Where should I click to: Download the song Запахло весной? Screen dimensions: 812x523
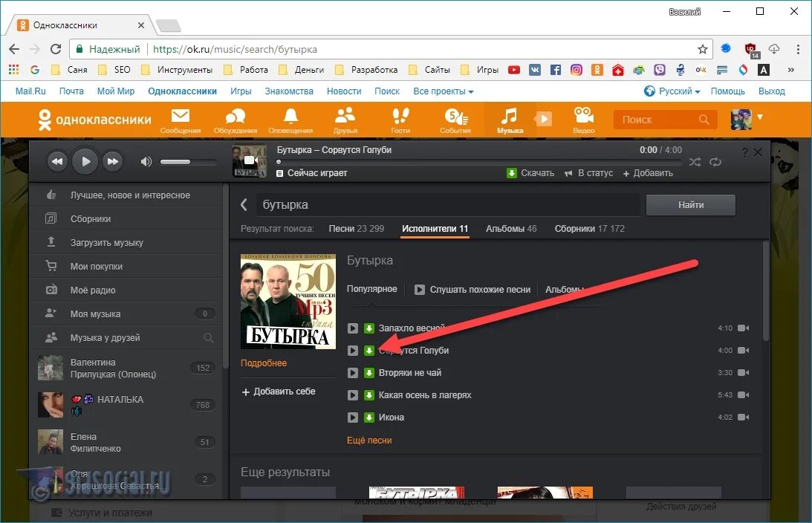click(x=368, y=328)
